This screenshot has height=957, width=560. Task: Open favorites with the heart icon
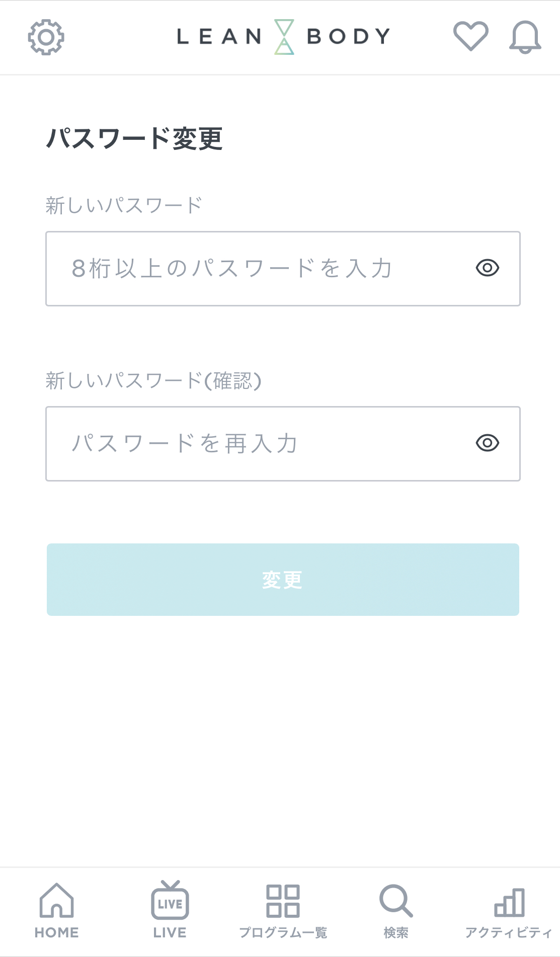[x=470, y=36]
